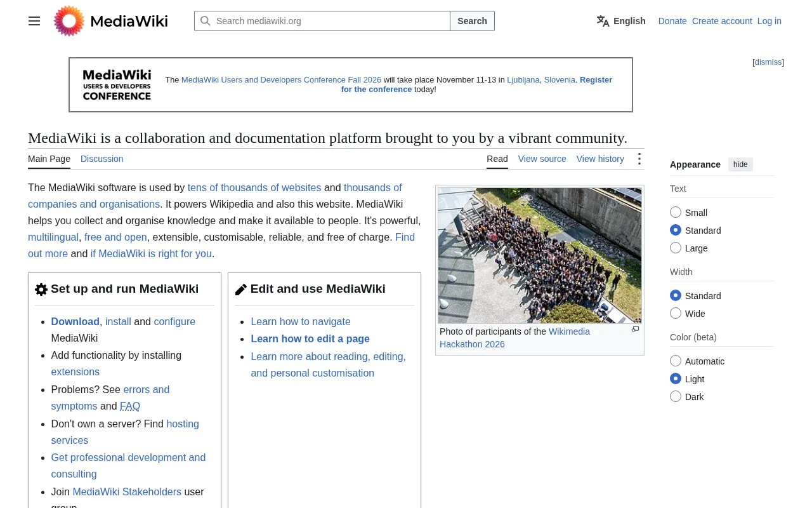
Task: Switch to Dark color mode
Action: pos(676,396)
